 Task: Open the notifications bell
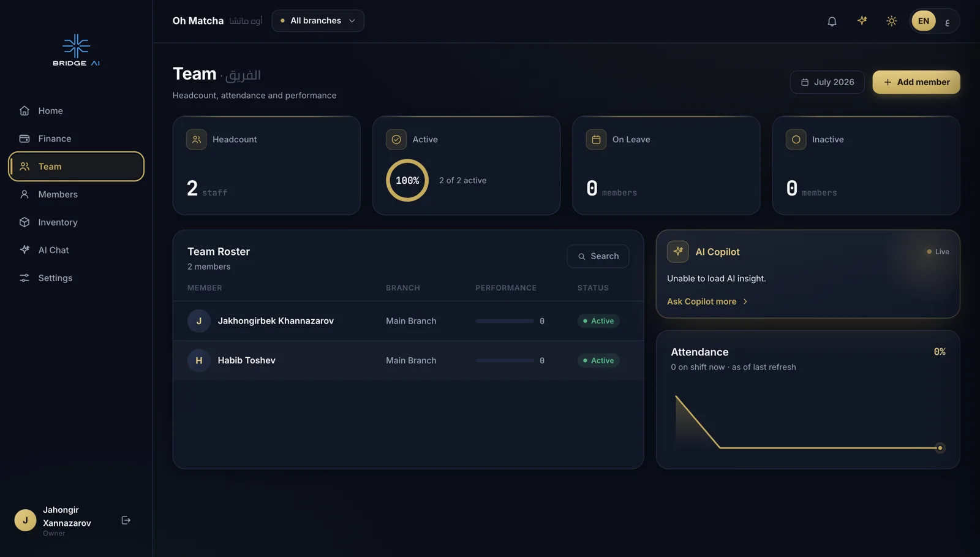[832, 21]
